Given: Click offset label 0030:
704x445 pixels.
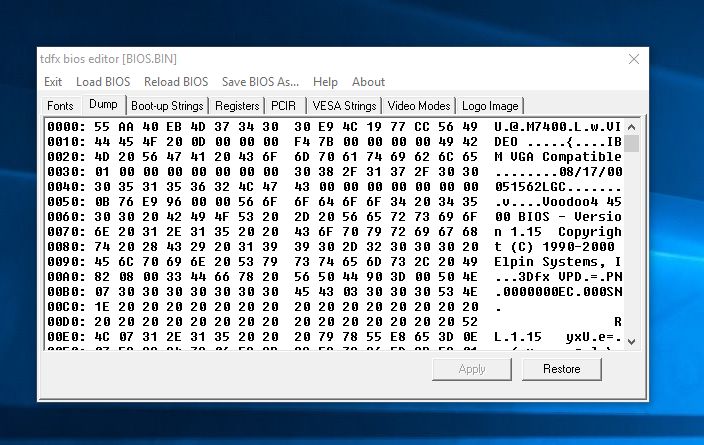Looking at the screenshot, I should (66, 172).
